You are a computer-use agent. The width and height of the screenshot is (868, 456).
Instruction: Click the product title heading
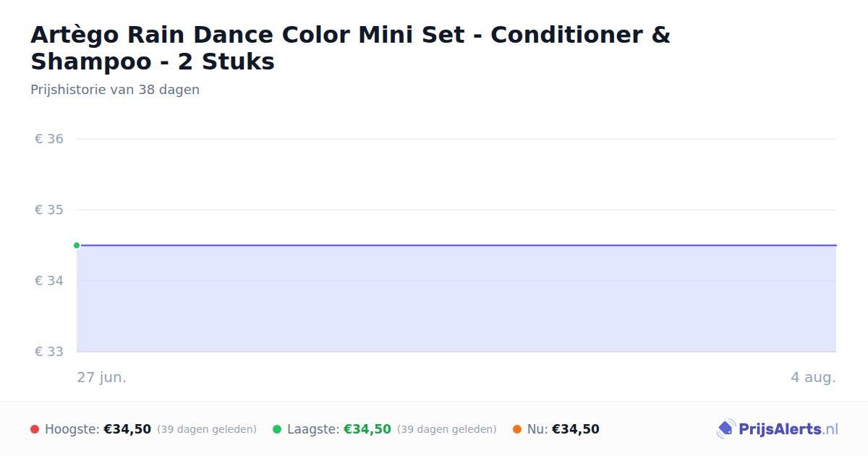(x=350, y=48)
